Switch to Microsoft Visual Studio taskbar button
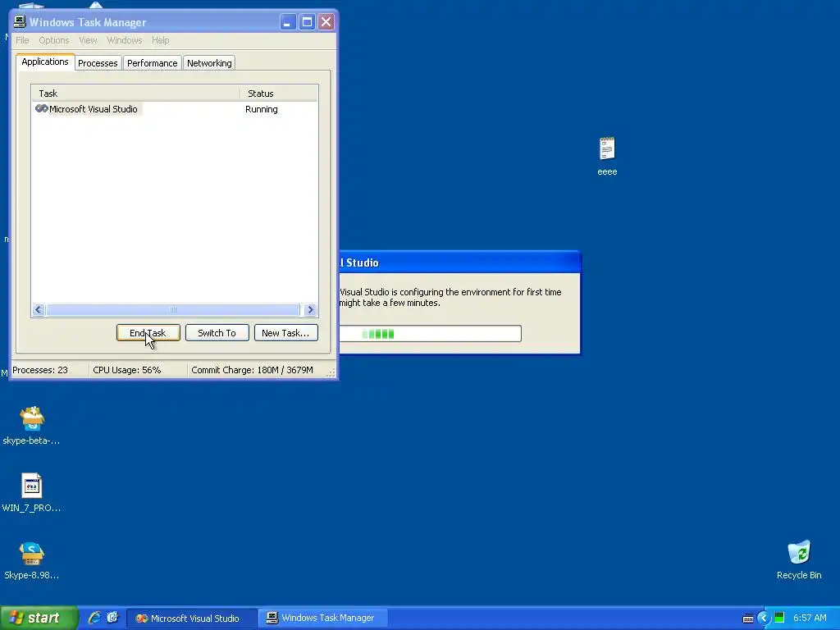Image resolution: width=840 pixels, height=630 pixels. pyautogui.click(x=192, y=619)
